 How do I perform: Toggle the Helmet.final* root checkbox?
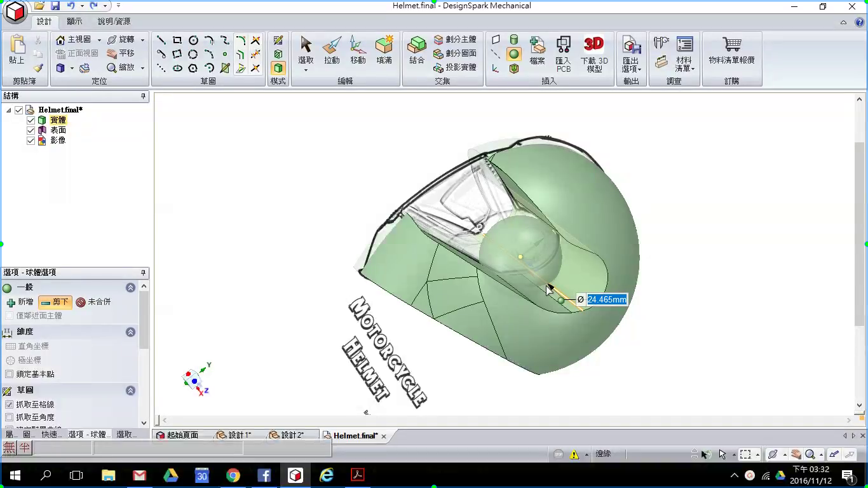pos(18,110)
